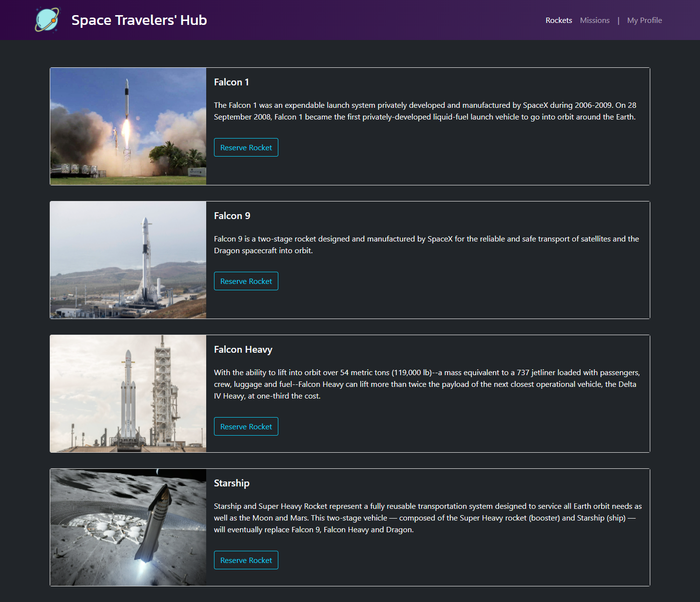Select the Starship heading
700x602 pixels.
(232, 483)
